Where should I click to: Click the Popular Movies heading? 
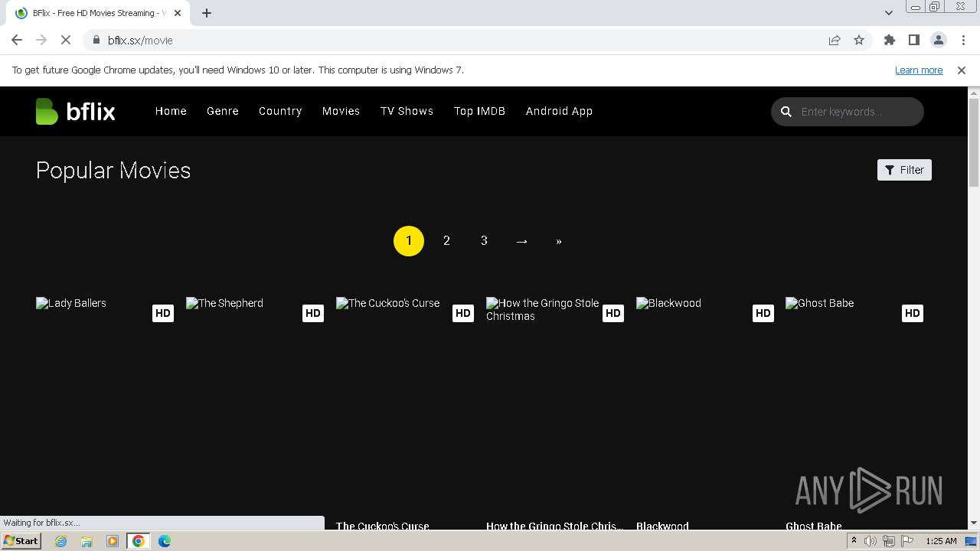pos(113,171)
